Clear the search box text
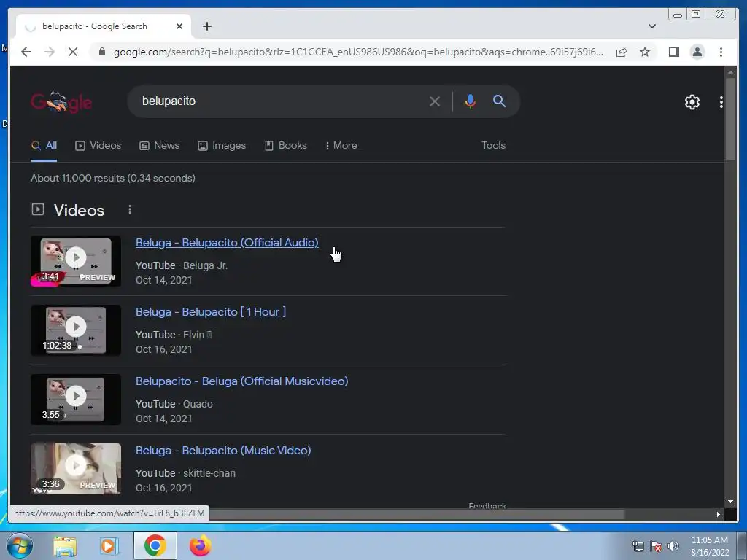The image size is (747, 560). [x=434, y=101]
